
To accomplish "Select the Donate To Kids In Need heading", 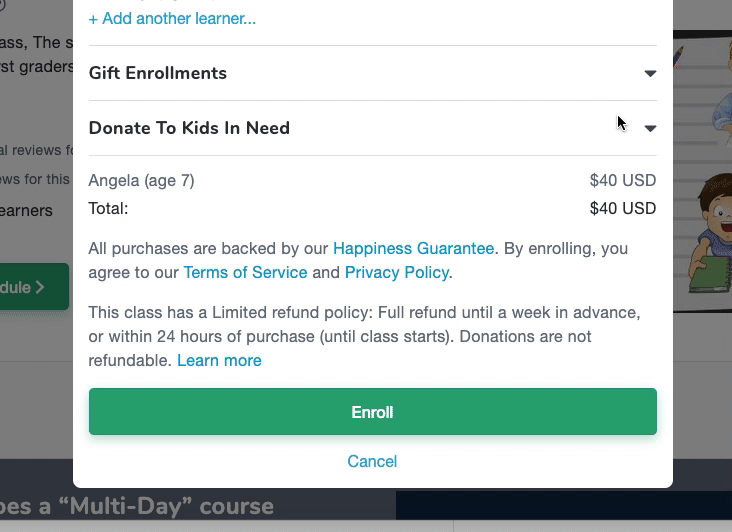I will point(189,128).
